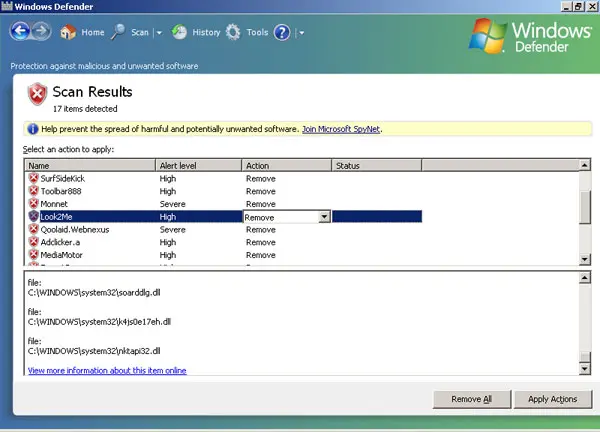
Task: Select the Qoolaid.Webnexus row name
Action: point(75,230)
